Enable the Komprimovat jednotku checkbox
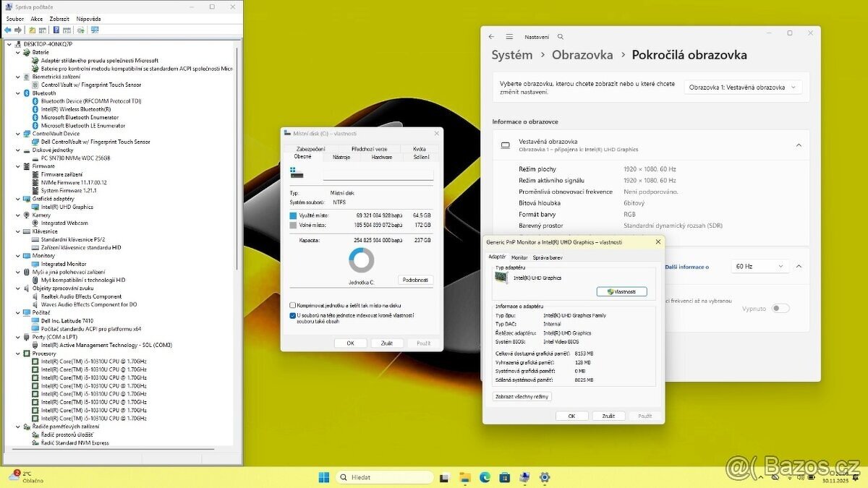Image resolution: width=868 pixels, height=488 pixels. (x=294, y=305)
